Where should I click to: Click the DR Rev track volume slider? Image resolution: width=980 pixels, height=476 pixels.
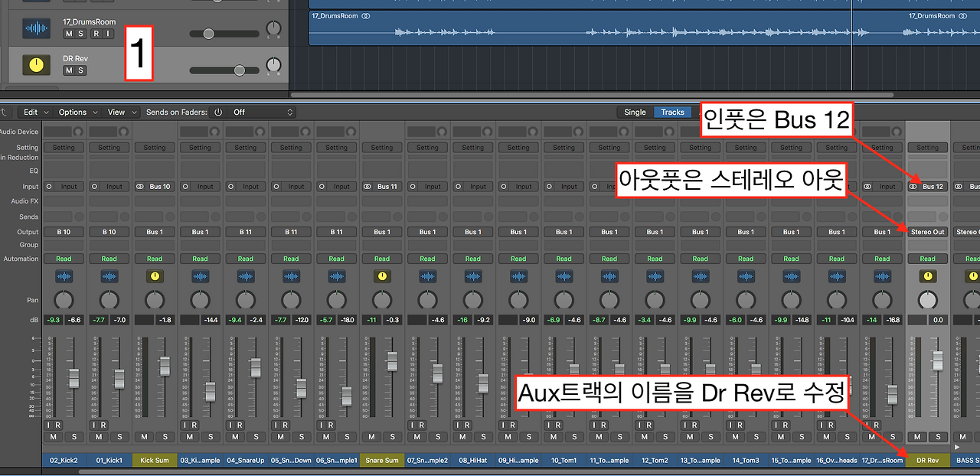click(x=224, y=70)
